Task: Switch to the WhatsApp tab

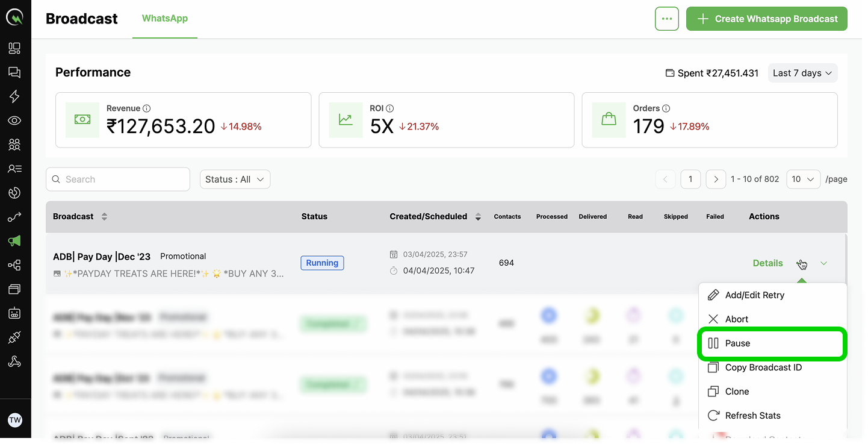Action: 164,19
